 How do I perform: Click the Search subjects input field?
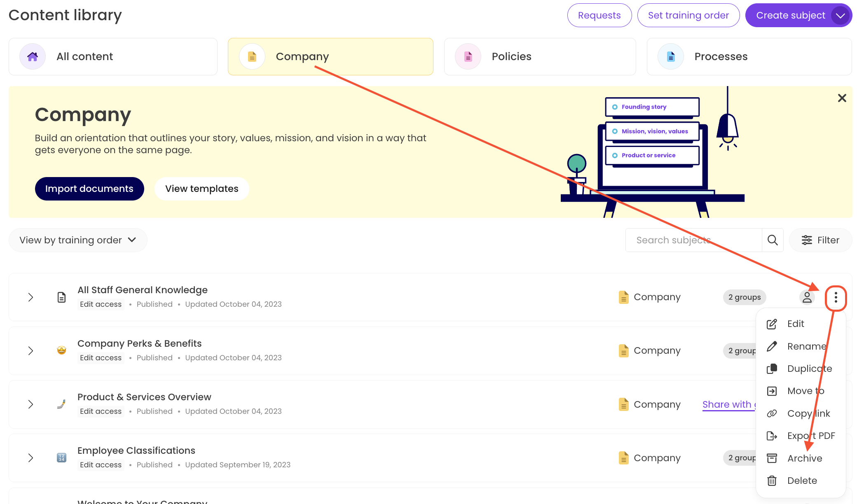(x=693, y=240)
